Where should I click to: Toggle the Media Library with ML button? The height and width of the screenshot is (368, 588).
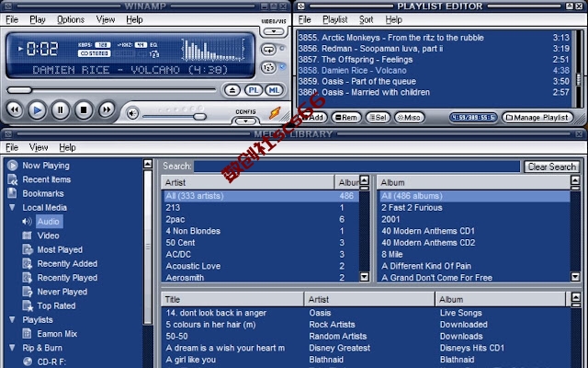[x=274, y=90]
